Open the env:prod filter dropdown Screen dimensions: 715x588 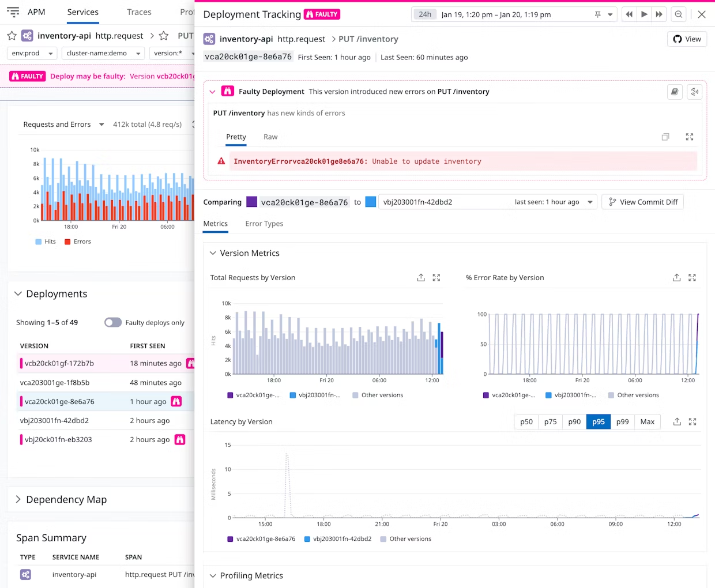pos(32,53)
